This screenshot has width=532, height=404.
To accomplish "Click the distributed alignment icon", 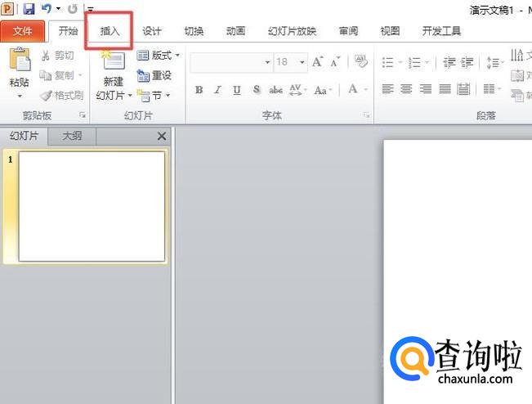I will [x=463, y=89].
